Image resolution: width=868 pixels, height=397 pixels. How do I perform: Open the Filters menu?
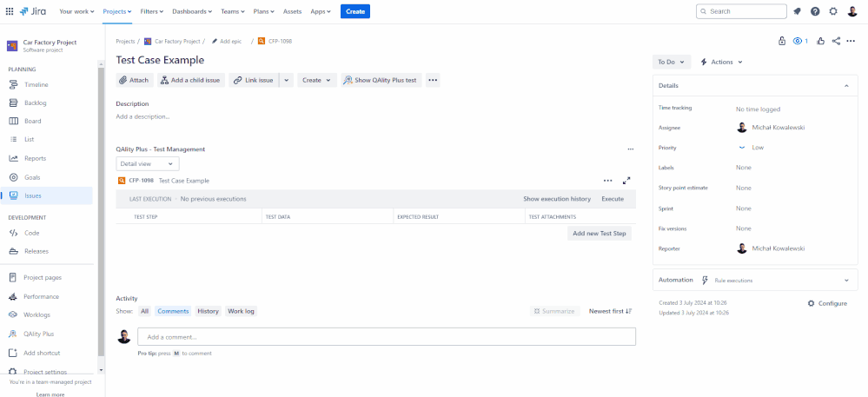coord(152,11)
